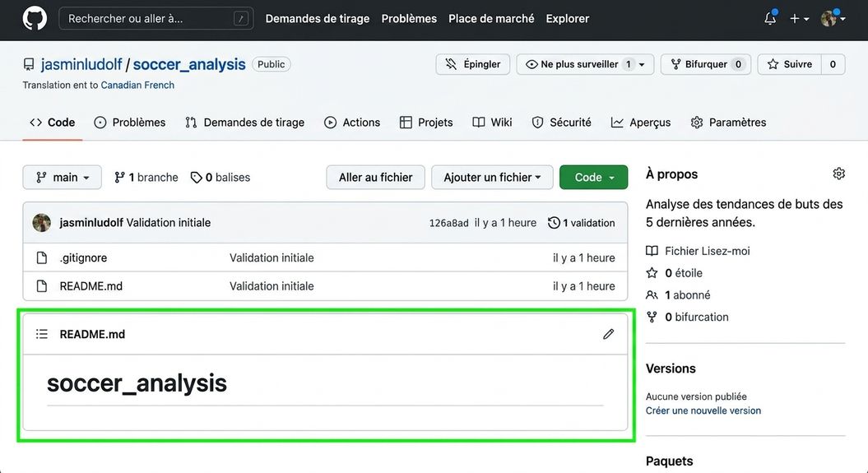Open the .gitignore file

coord(84,257)
